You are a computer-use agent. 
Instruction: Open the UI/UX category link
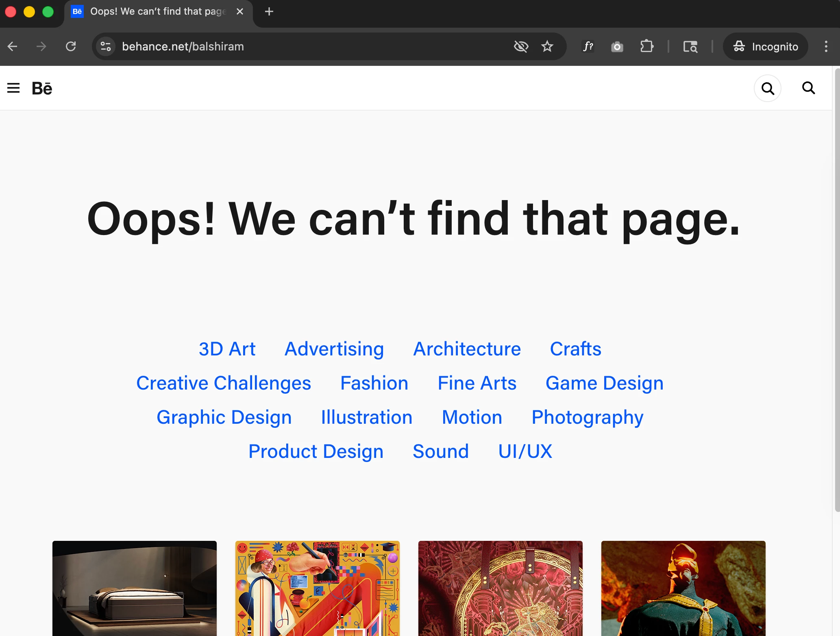point(525,451)
